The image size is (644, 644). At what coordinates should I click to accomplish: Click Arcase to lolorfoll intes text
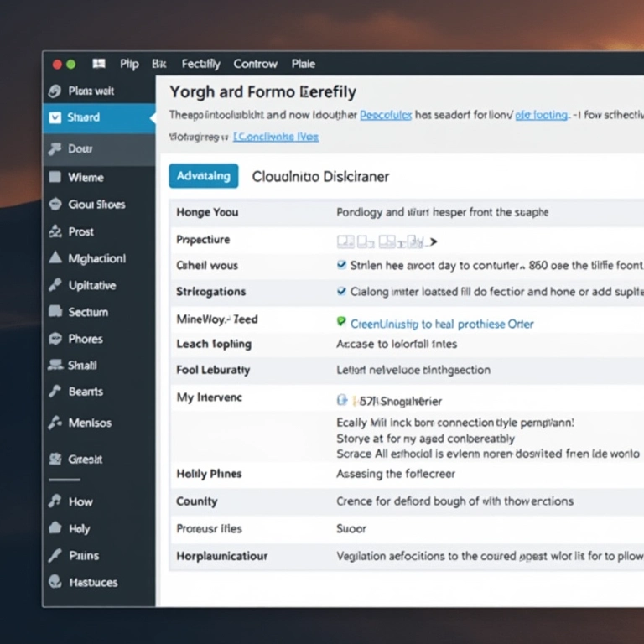[x=397, y=344]
